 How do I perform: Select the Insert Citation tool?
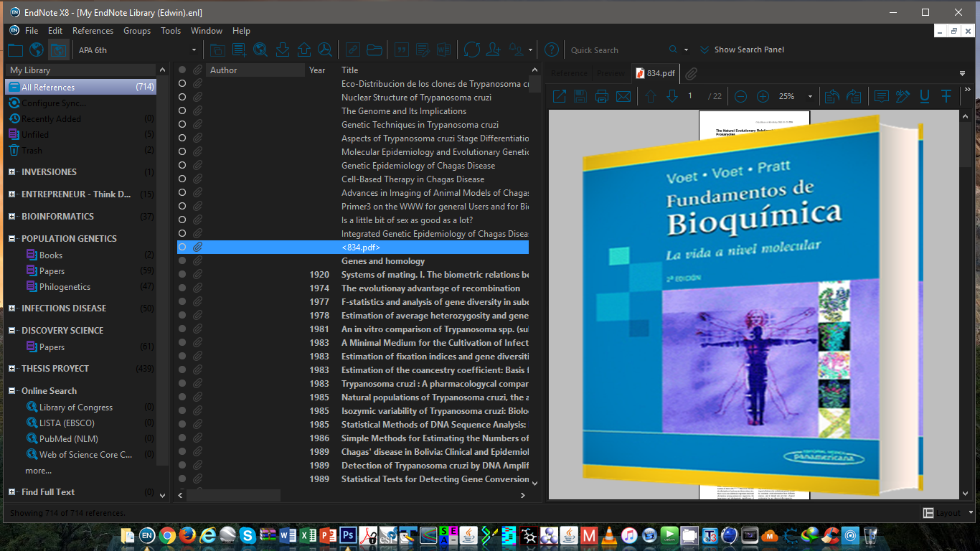tap(401, 50)
